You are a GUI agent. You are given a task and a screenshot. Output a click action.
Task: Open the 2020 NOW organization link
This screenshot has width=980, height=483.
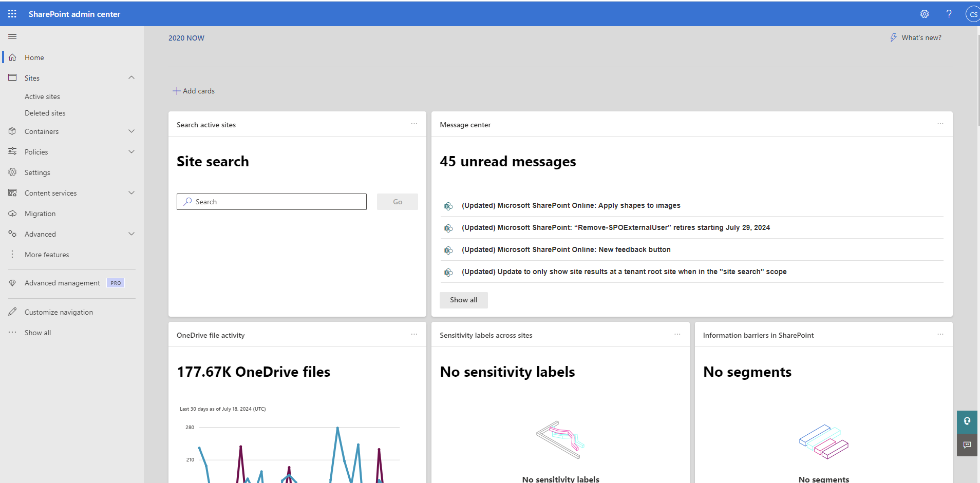pyautogui.click(x=186, y=38)
